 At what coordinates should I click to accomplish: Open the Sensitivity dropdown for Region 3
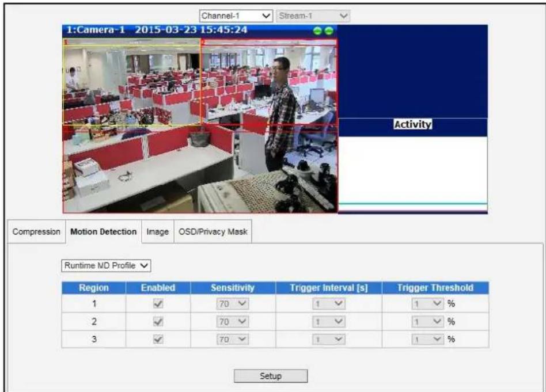coord(233,340)
